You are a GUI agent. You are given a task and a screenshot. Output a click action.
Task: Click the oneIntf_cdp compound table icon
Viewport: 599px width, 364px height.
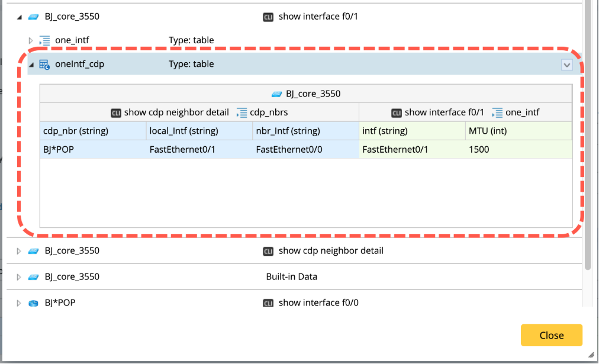tap(44, 65)
